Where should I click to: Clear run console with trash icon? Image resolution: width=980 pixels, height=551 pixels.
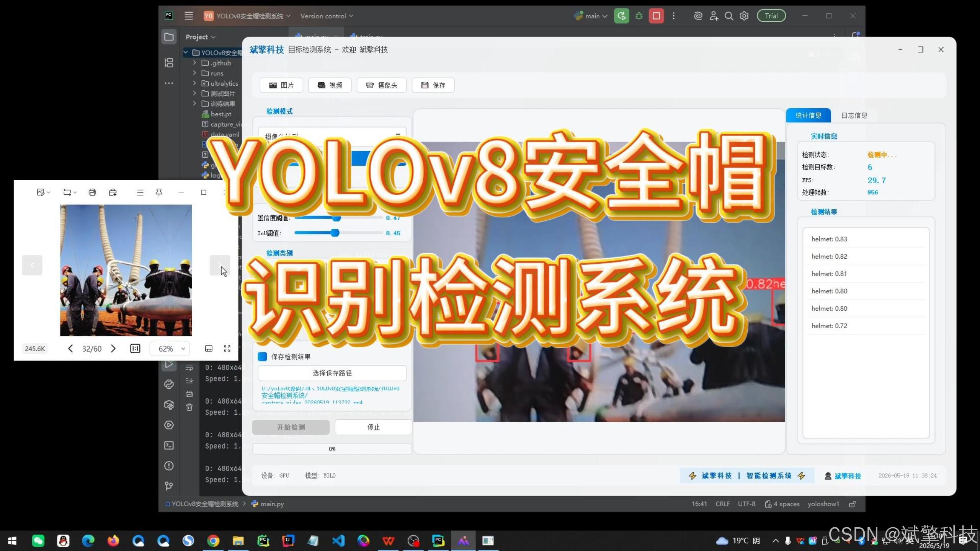click(189, 407)
